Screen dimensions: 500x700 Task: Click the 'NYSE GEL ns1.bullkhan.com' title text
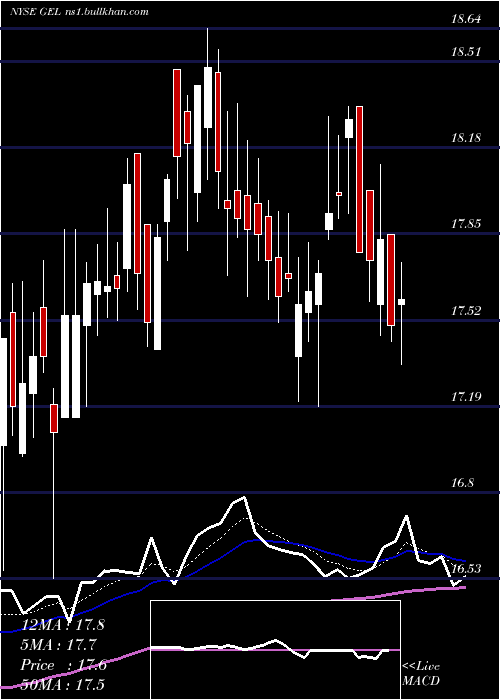(79, 12)
